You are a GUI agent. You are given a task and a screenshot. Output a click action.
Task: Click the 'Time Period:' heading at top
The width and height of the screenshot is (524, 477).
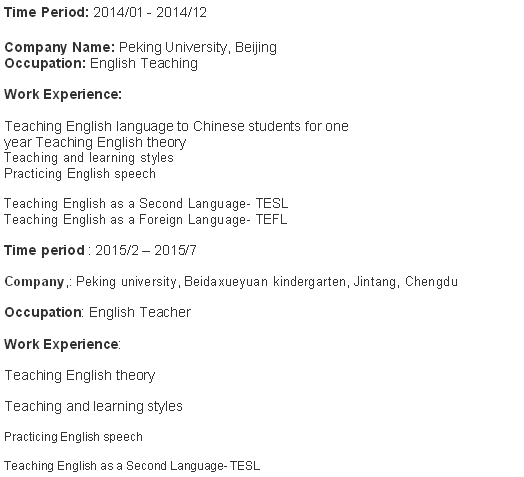tap(46, 12)
